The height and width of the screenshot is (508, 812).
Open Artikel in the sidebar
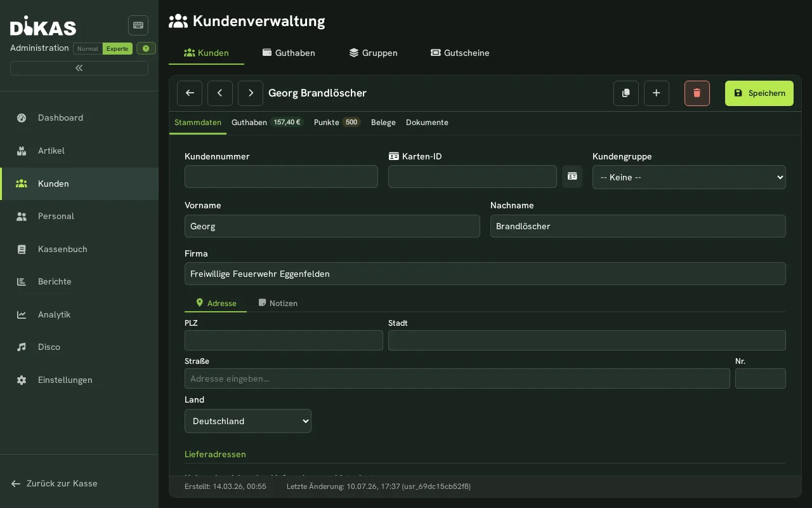pos(79,150)
